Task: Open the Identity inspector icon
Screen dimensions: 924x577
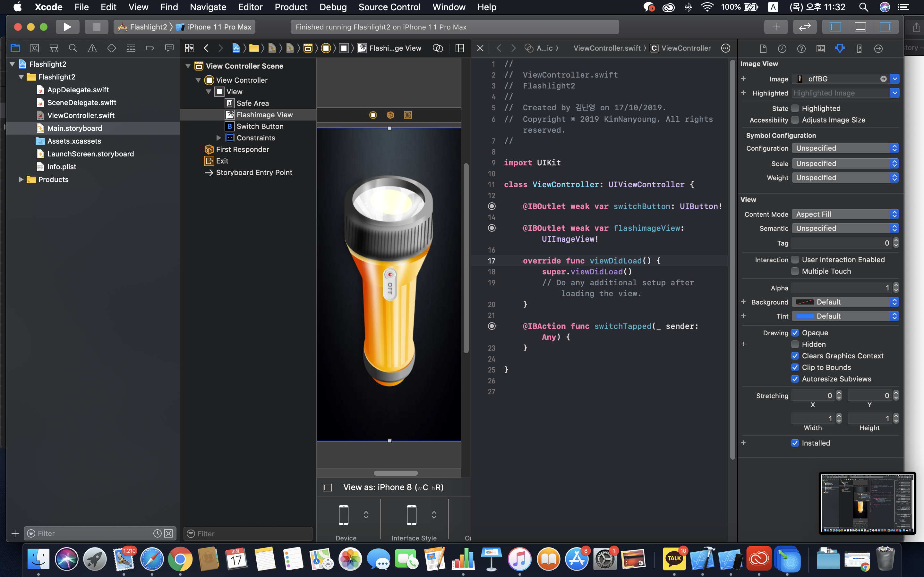Action: [820, 48]
